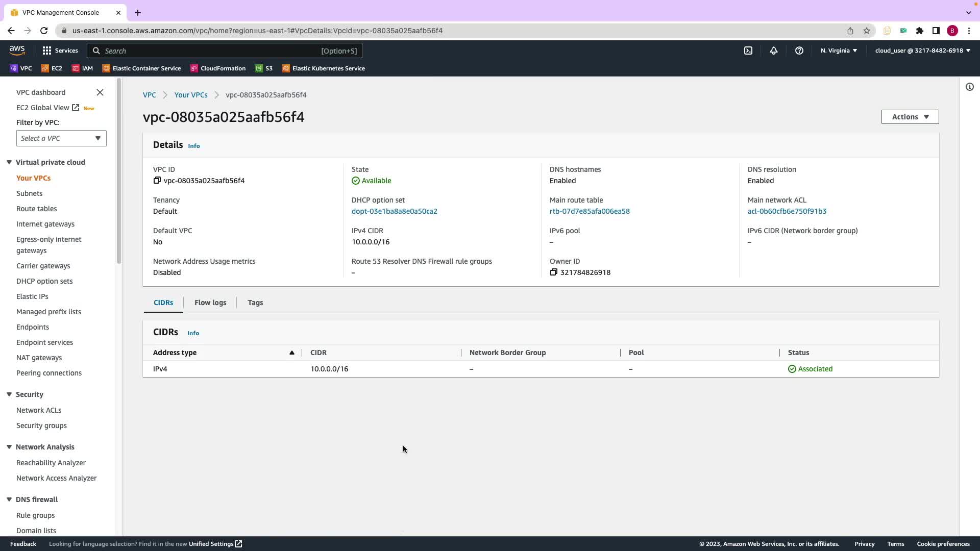Open main route table rtb-07d7e85afa006ea58 link
Image resolution: width=980 pixels, height=551 pixels.
click(590, 211)
